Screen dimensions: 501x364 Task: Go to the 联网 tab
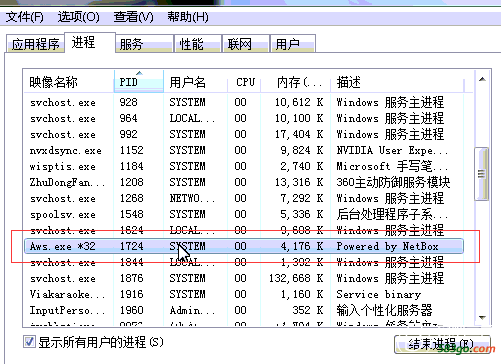[x=246, y=44]
